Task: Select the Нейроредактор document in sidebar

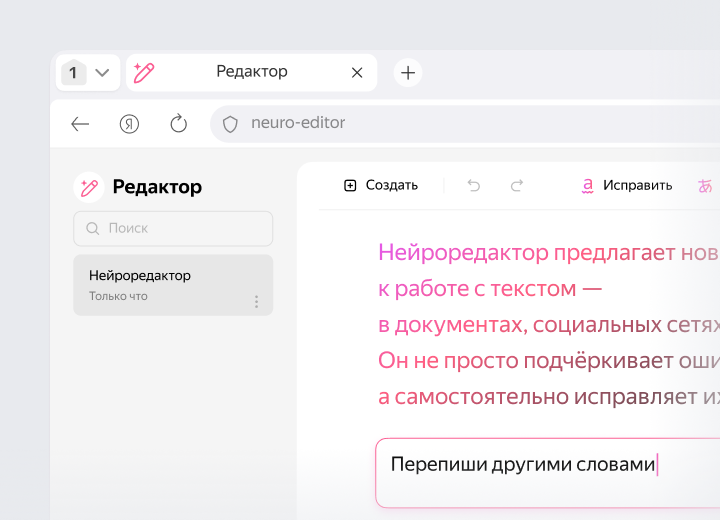Action: pos(173,285)
